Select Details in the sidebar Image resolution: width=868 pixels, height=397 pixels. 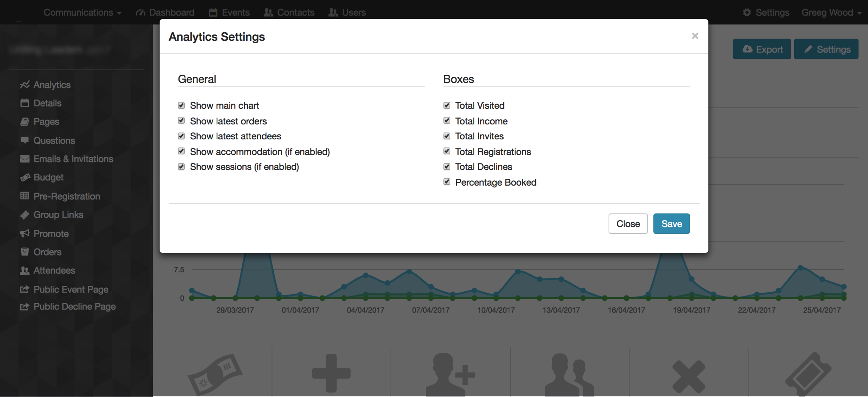coord(41,103)
